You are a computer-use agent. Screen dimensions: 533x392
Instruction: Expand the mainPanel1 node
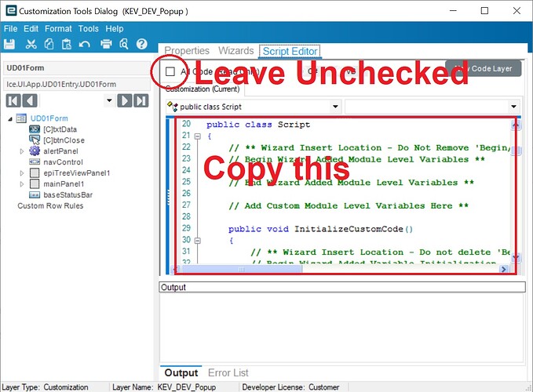point(22,184)
